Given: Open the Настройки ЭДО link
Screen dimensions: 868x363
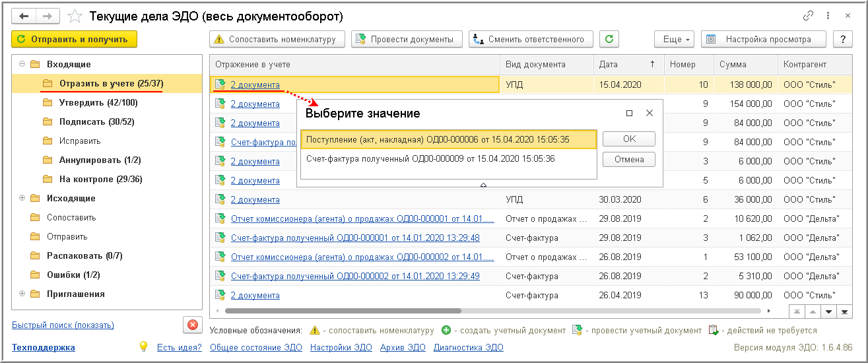Looking at the screenshot, I should pos(341,347).
